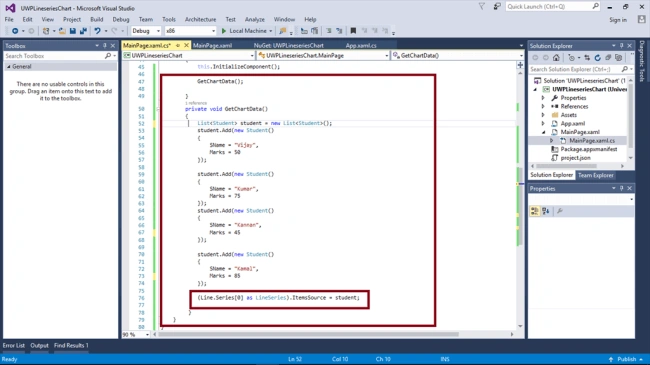Click the Sign in link
The height and width of the screenshot is (365, 650).
coord(618,20)
